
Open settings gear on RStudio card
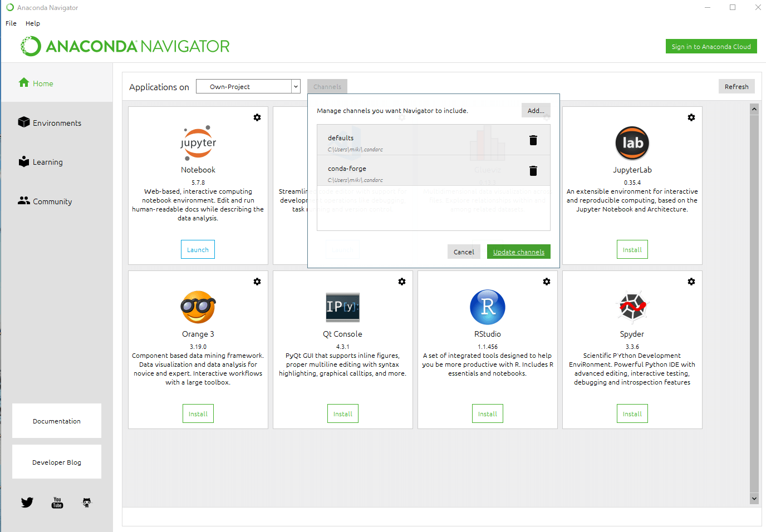(x=547, y=282)
